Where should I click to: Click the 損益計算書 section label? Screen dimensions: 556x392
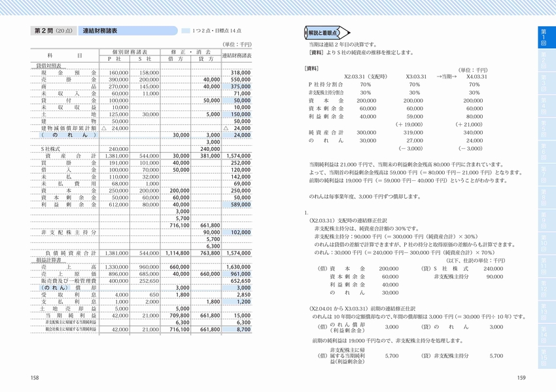48,260
